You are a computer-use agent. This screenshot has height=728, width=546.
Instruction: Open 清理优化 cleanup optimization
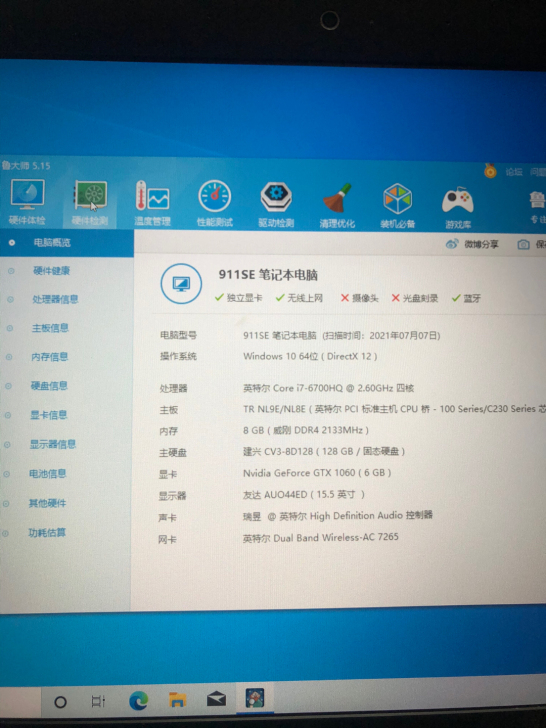[337, 205]
